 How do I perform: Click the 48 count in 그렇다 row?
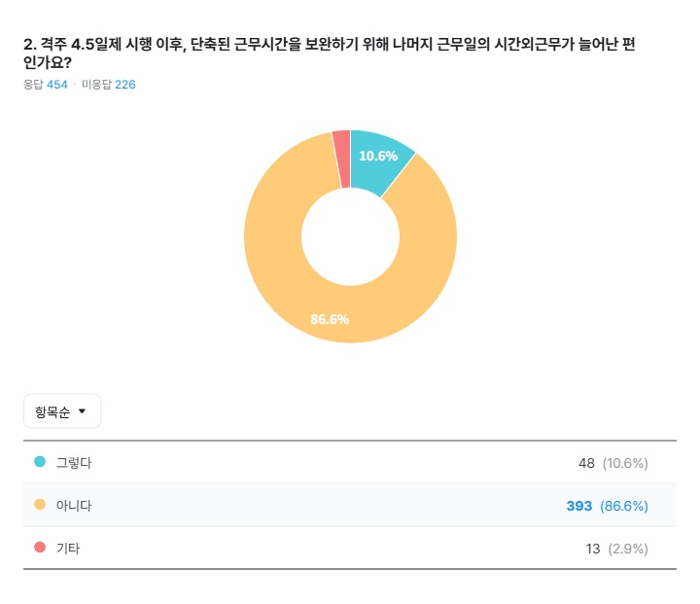click(x=586, y=463)
